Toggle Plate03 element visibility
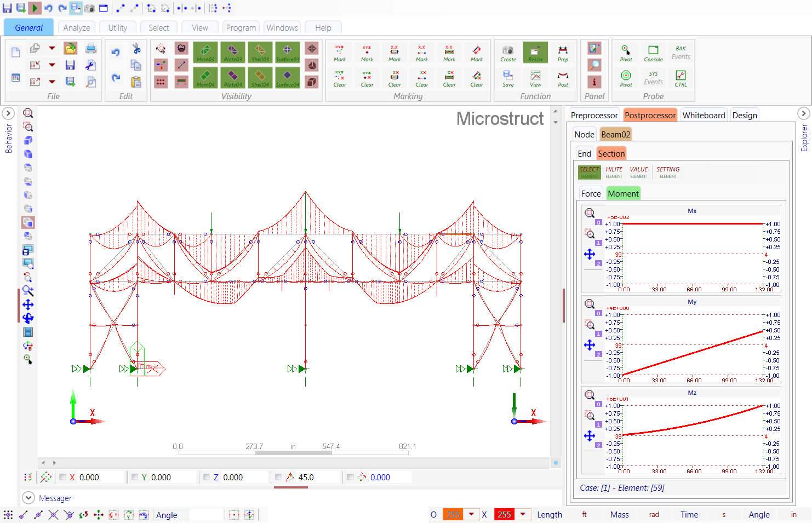The height and width of the screenshot is (523, 812). (x=233, y=53)
